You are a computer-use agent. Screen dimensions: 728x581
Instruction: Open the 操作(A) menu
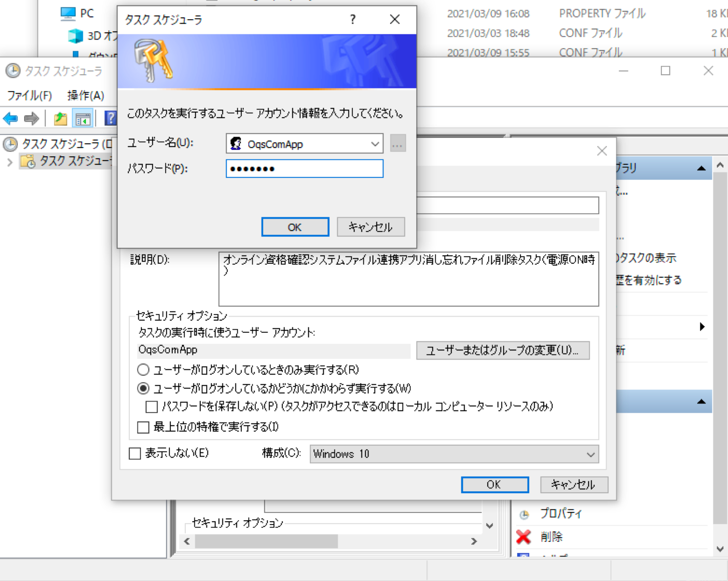pos(85,95)
